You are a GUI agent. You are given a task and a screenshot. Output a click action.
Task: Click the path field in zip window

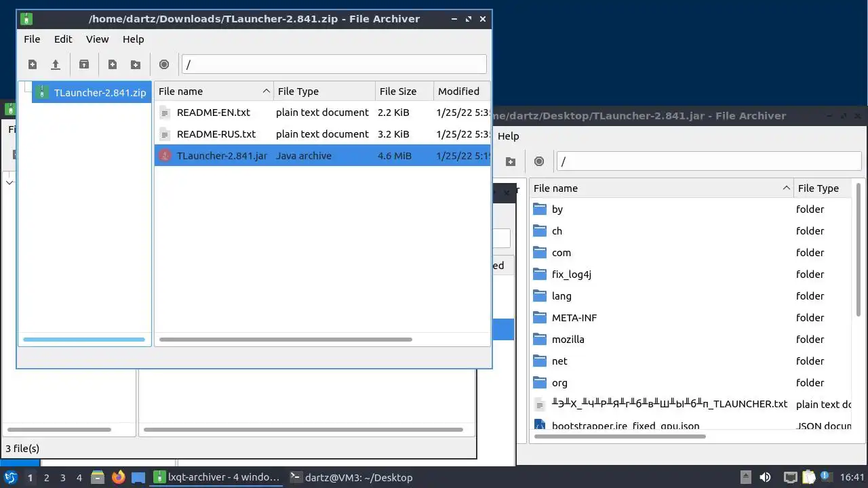pyautogui.click(x=334, y=64)
